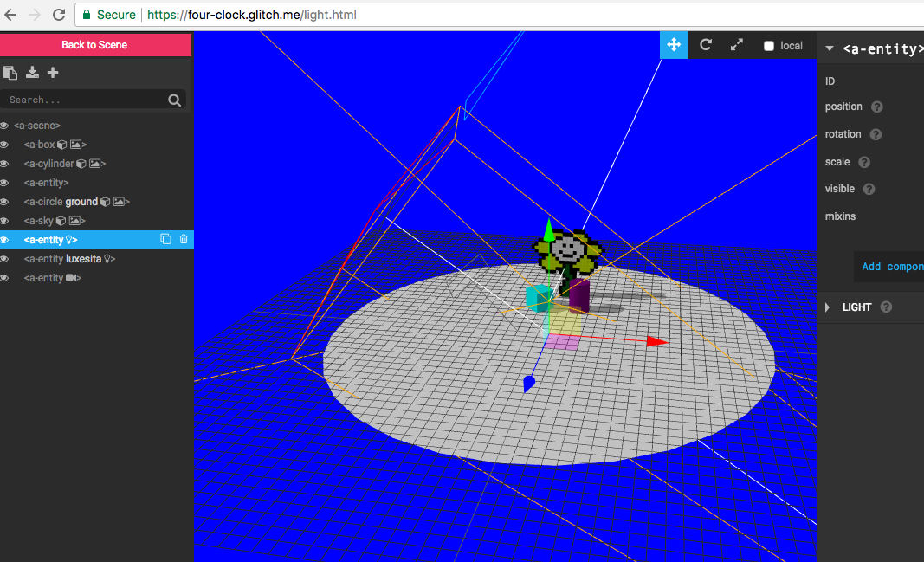
Task: Delete the selected entity with trash icon
Action: 184,239
